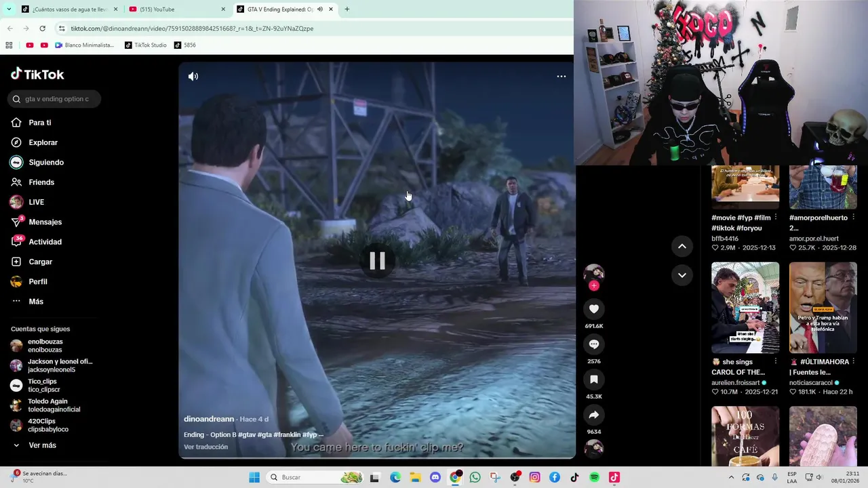This screenshot has height=488, width=868.
Task: Open options for 'she sings' video
Action: click(775, 362)
